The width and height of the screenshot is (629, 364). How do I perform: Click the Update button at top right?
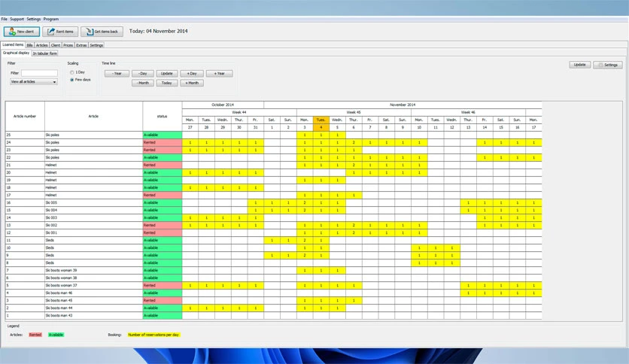(579, 65)
